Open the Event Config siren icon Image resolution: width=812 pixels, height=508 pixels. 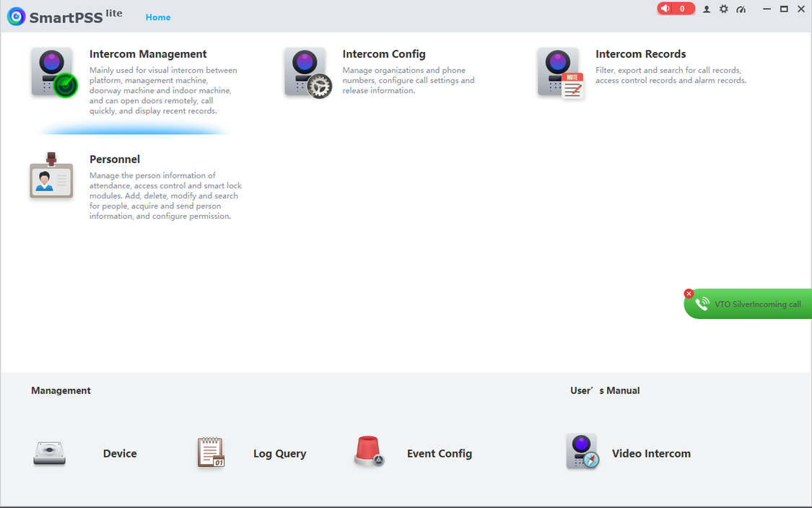coord(369,452)
